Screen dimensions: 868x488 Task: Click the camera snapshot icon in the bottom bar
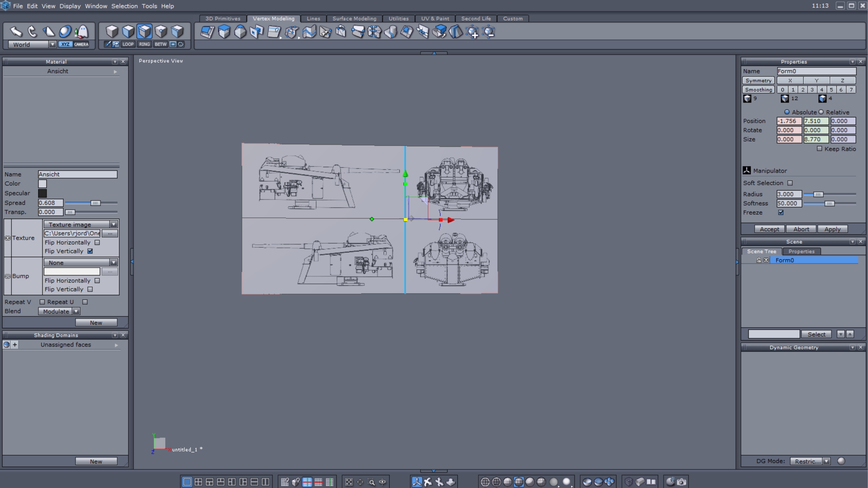[682, 482]
